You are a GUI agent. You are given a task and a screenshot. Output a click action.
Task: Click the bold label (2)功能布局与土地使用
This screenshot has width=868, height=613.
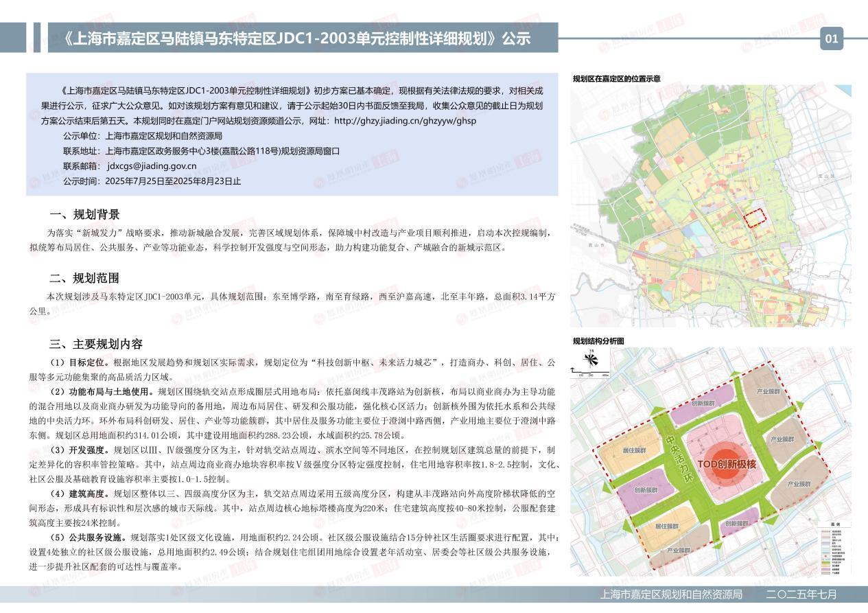pyautogui.click(x=102, y=391)
